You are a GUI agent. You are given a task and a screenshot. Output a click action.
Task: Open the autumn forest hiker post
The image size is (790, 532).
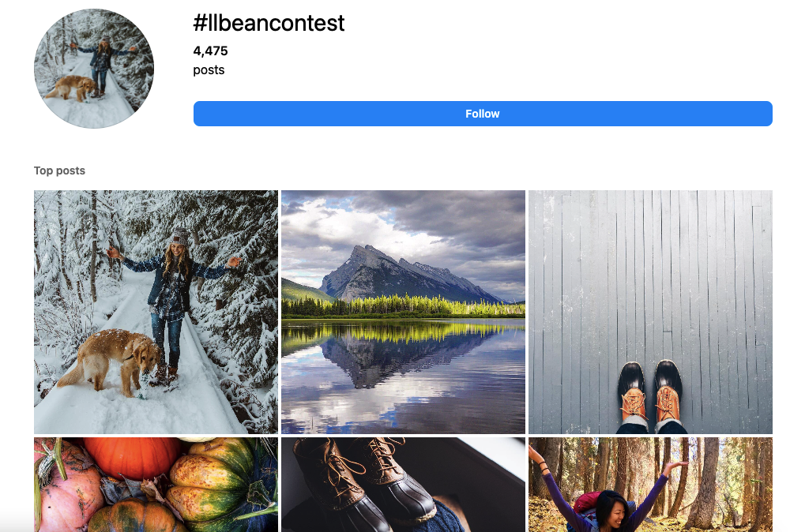point(650,485)
